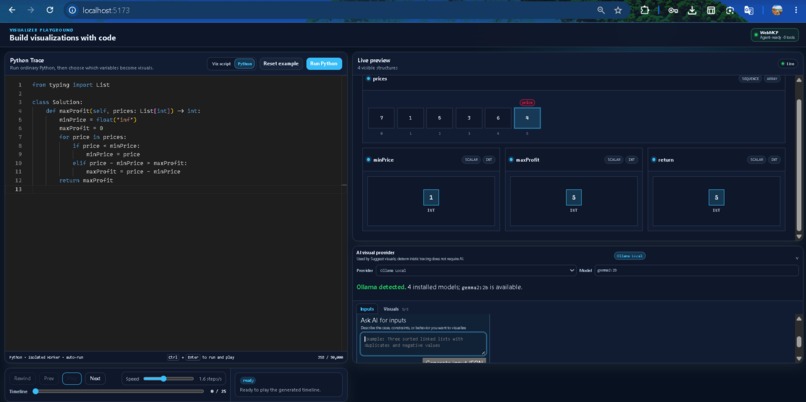Click the ready status badge
The height and width of the screenshot is (402, 806).
point(248,380)
